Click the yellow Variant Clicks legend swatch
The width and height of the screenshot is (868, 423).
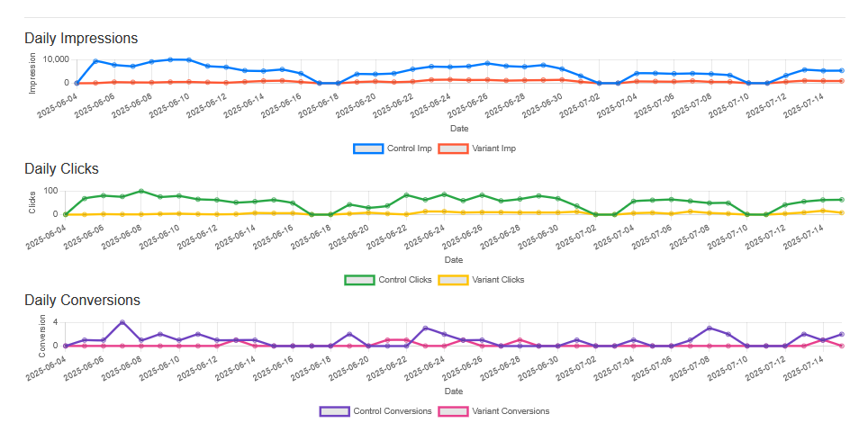[x=452, y=280]
